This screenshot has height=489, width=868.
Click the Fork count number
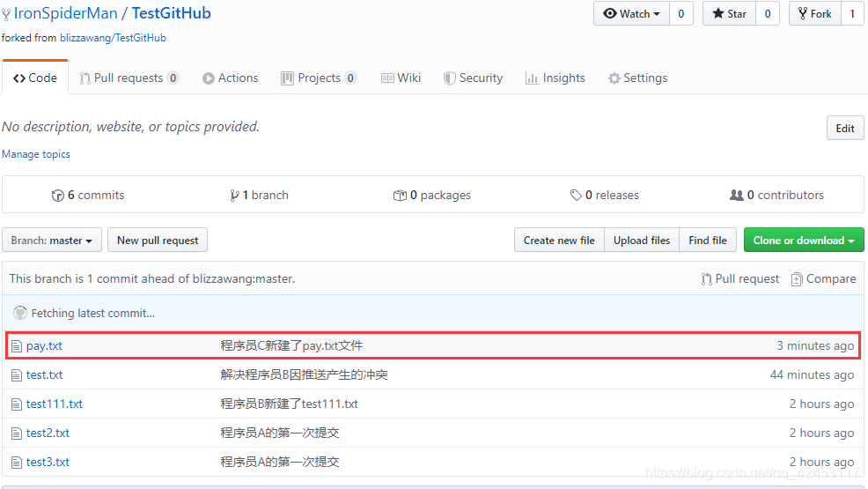tap(852, 14)
